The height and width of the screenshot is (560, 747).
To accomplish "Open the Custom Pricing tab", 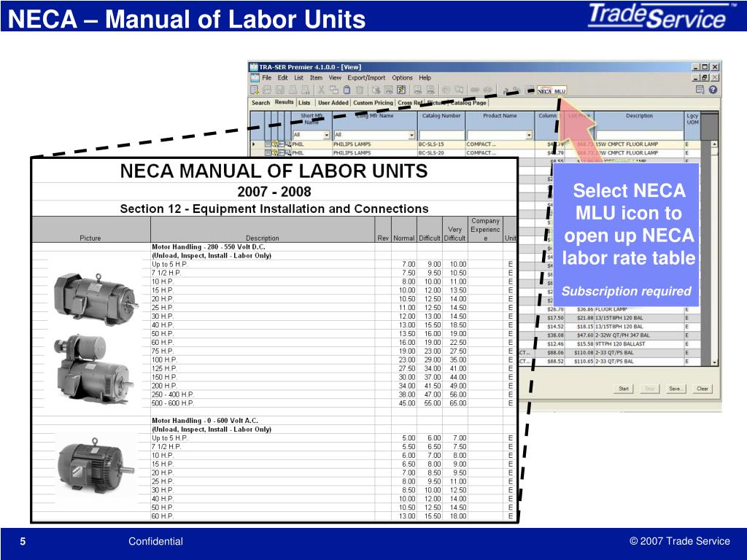I will point(373,103).
